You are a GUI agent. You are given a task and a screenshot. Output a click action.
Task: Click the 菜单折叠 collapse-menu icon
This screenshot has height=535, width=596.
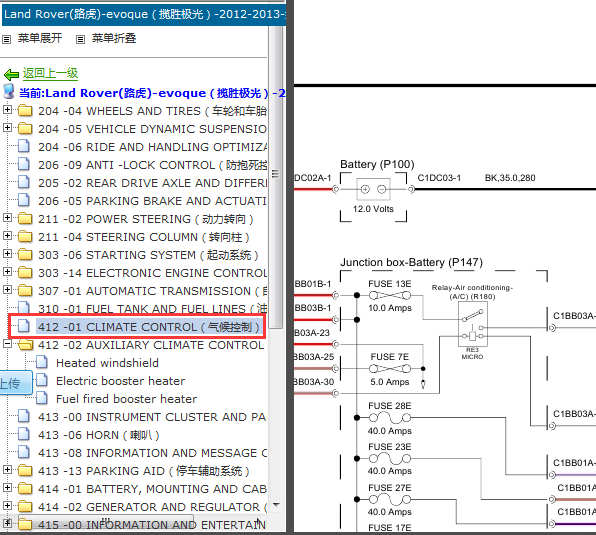[x=80, y=39]
